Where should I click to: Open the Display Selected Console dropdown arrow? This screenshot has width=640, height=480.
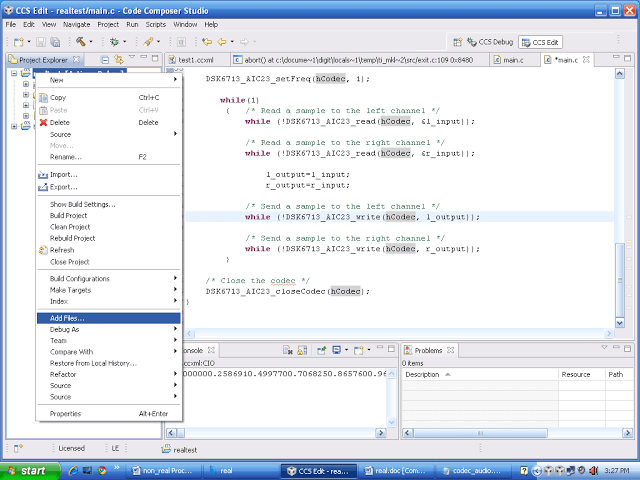click(x=346, y=350)
